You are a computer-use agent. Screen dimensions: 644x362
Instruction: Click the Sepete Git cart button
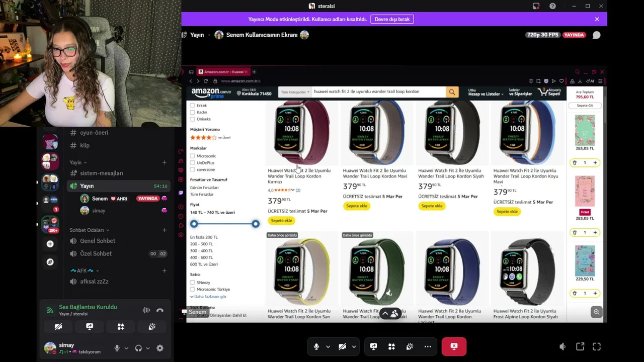585,106
